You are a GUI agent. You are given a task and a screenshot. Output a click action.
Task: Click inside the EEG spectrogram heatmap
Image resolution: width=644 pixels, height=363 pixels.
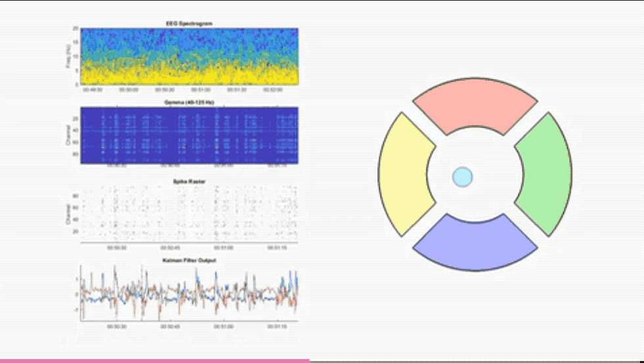pos(189,57)
